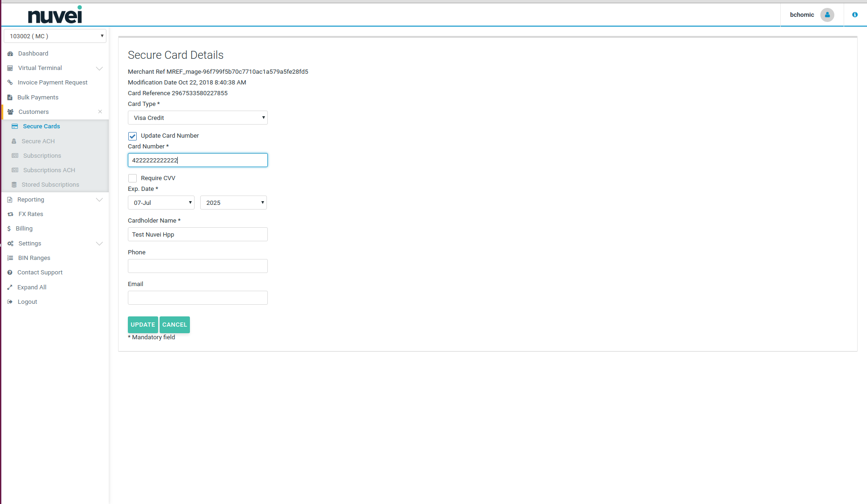Viewport: 867px width, 504px height.
Task: Go to Secure ACH menu item
Action: pyautogui.click(x=38, y=141)
